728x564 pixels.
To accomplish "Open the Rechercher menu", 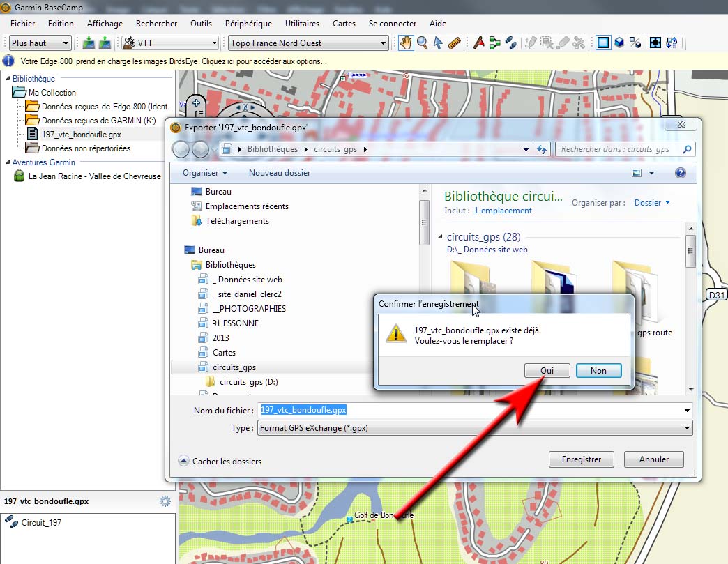I will 156,24.
